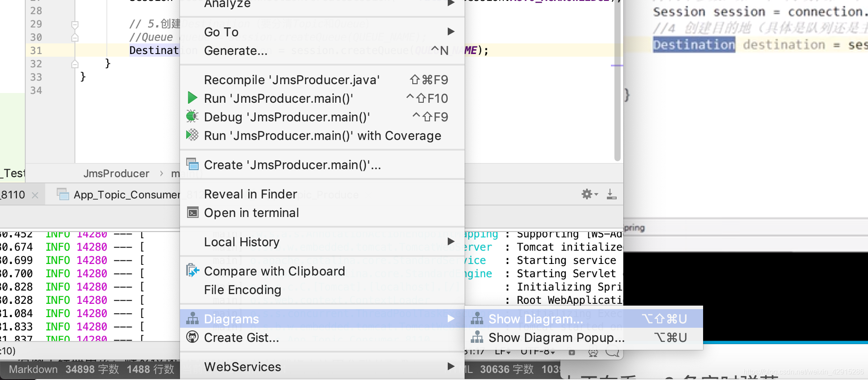
Task: Click line number 31 in the gutter
Action: coord(36,50)
